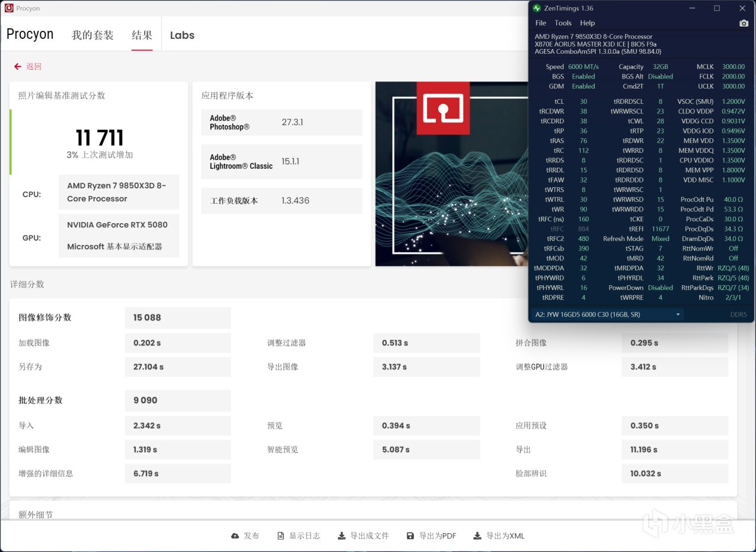Export the result with 导出为PDF
This screenshot has height=552, width=756.
pos(431,536)
